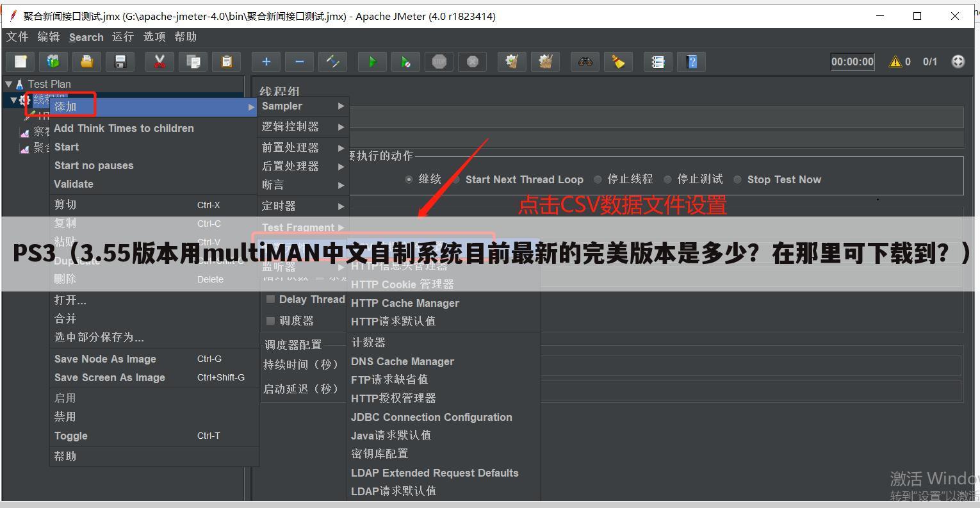Expand the Sampler submenu
Screen dimensions: 980x508
[x=303, y=106]
